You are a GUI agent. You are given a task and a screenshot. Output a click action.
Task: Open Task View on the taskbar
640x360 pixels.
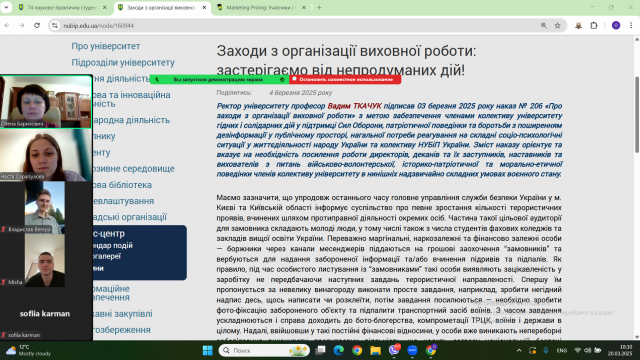pos(320,350)
